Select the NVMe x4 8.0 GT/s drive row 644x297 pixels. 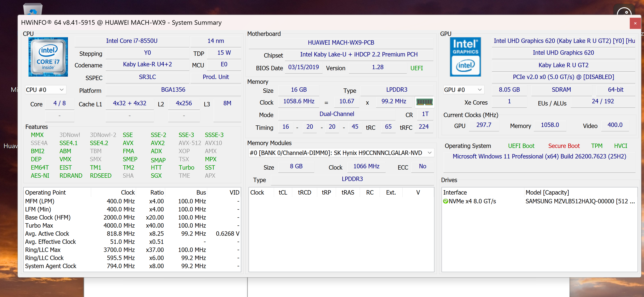point(540,201)
